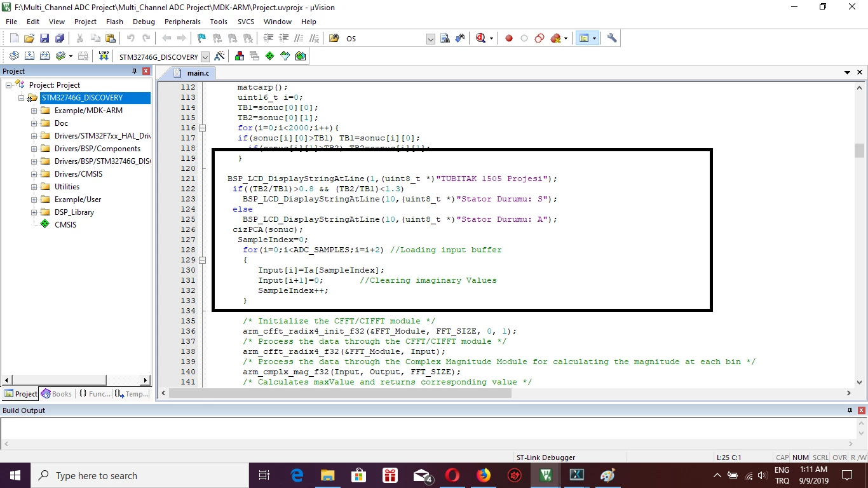Open Manage Project Items icon
Screen dimensions: 868x488
point(240,56)
